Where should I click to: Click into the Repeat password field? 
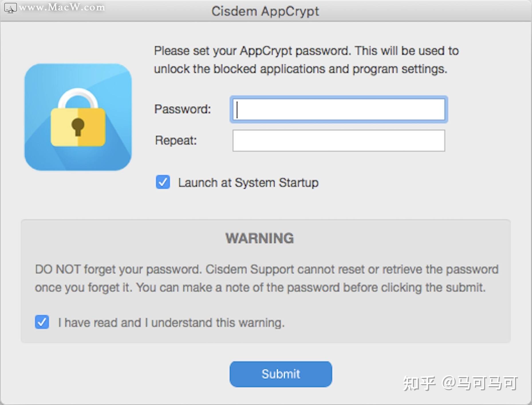pos(339,140)
